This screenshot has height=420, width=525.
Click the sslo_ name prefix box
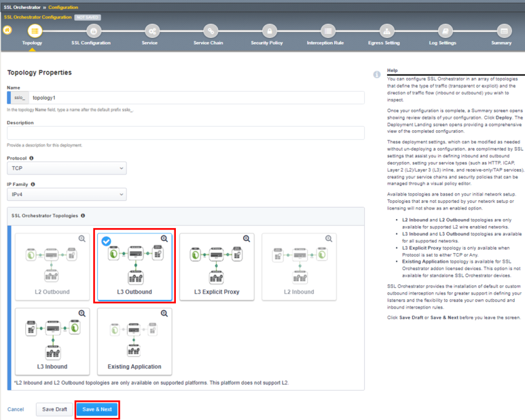(20, 98)
